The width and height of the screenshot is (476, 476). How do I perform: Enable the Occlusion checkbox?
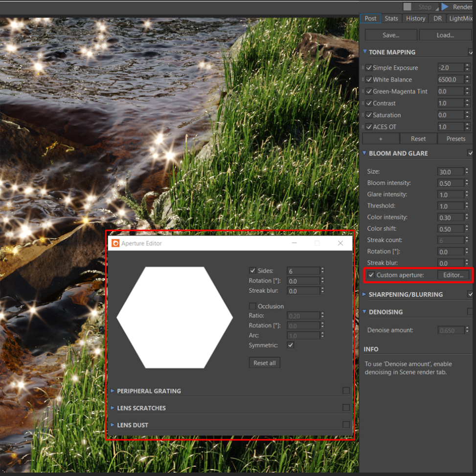point(252,306)
